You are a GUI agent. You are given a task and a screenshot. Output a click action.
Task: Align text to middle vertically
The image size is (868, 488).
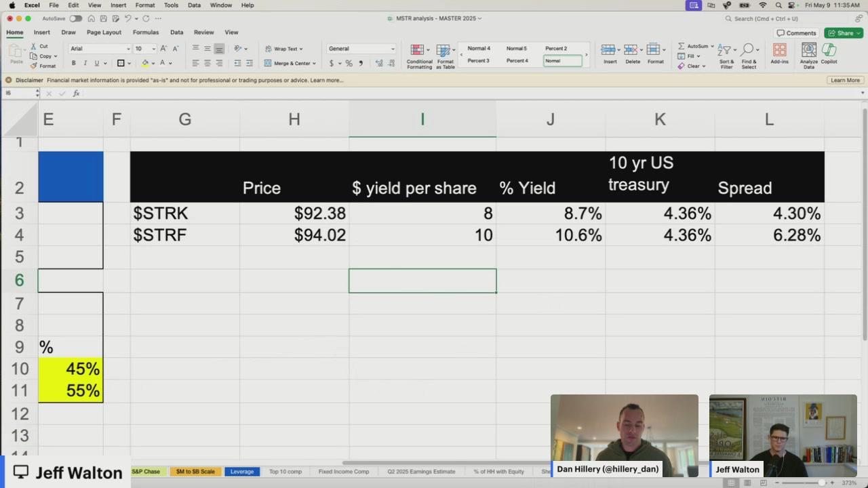pos(208,48)
